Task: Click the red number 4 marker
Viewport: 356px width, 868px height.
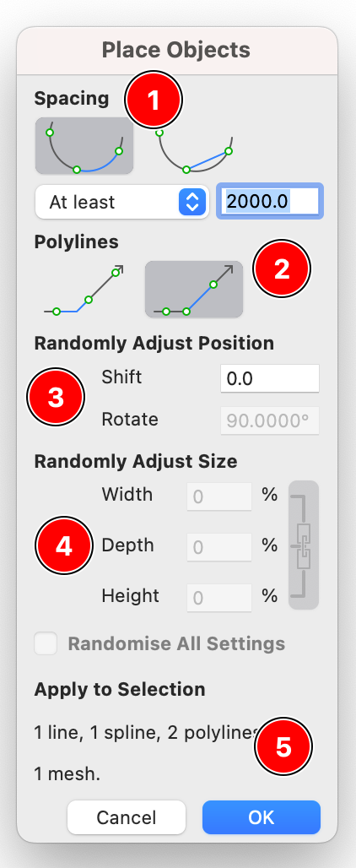Action: pos(63,545)
